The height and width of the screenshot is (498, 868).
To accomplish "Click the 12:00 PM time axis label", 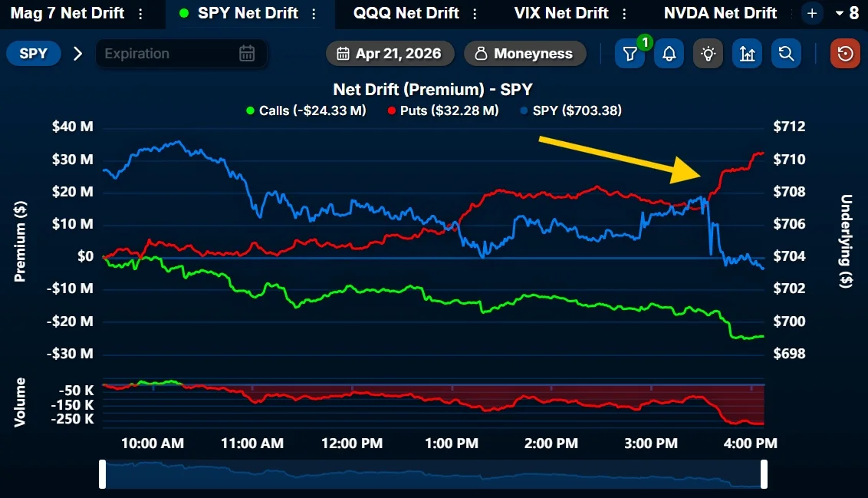I will [x=351, y=444].
